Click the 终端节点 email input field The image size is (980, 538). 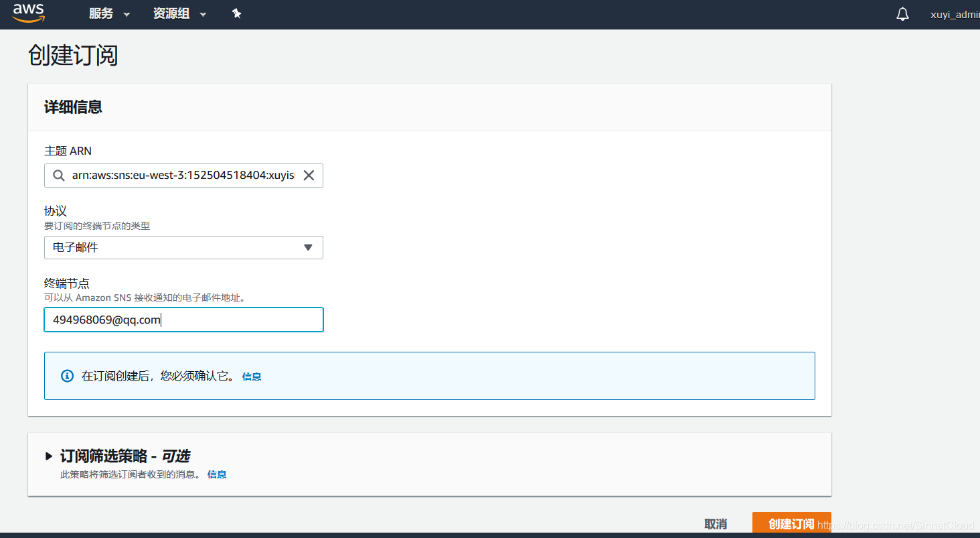coord(183,320)
